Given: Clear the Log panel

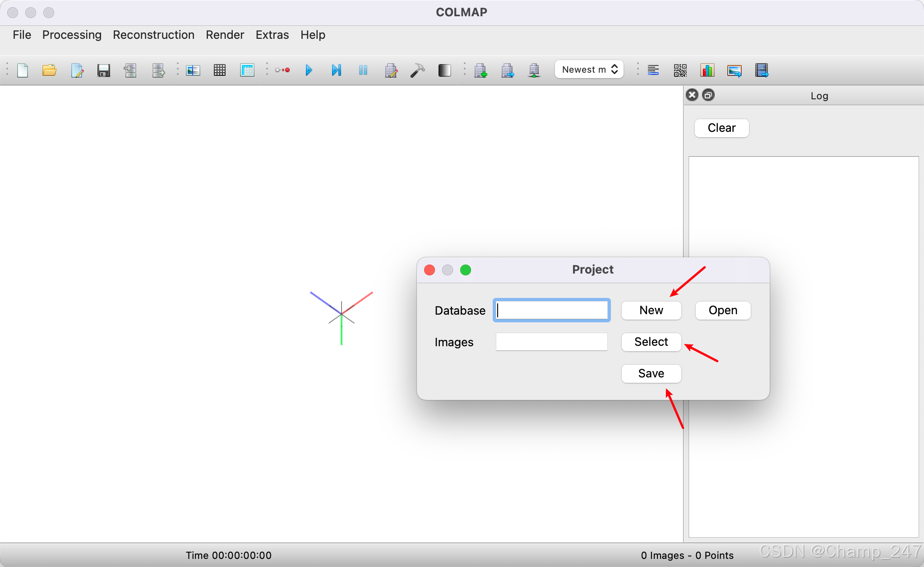Looking at the screenshot, I should tap(721, 128).
